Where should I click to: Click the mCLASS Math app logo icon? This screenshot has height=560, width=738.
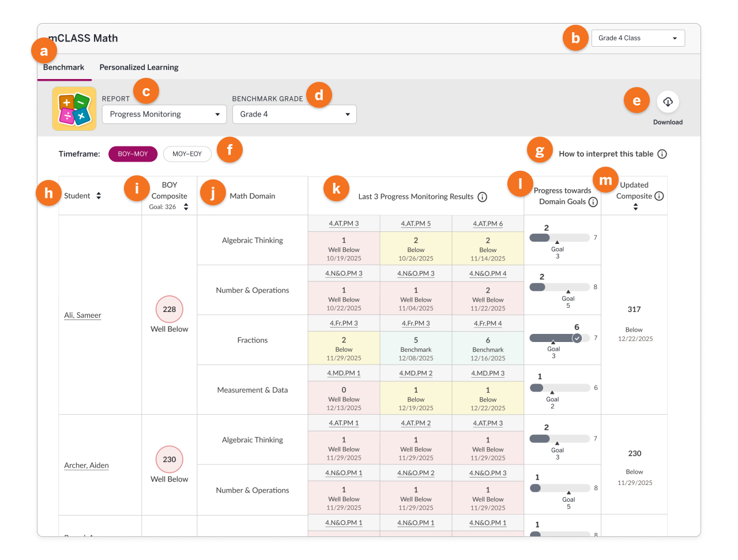(x=74, y=108)
